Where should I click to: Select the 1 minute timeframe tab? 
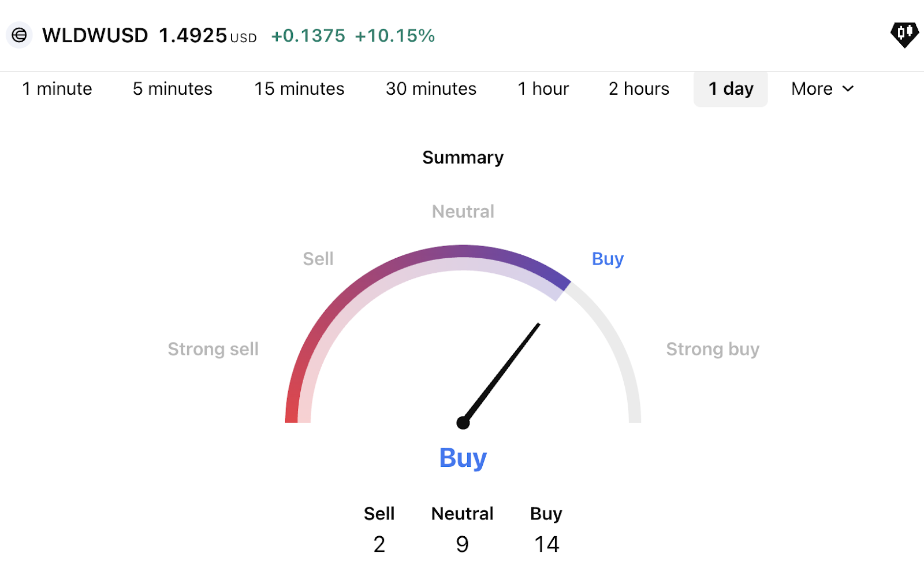(57, 89)
